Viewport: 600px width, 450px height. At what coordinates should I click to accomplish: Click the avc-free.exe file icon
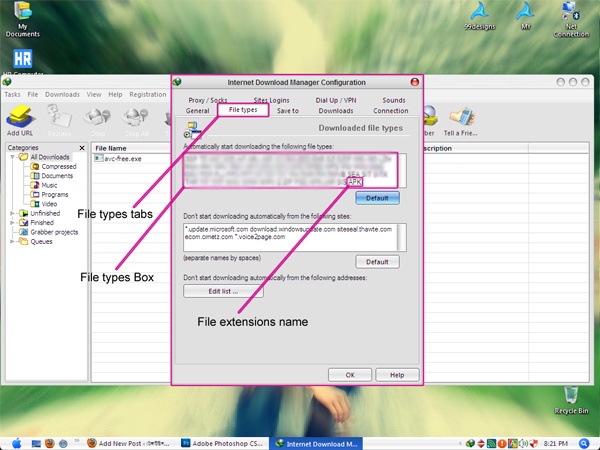(x=99, y=158)
